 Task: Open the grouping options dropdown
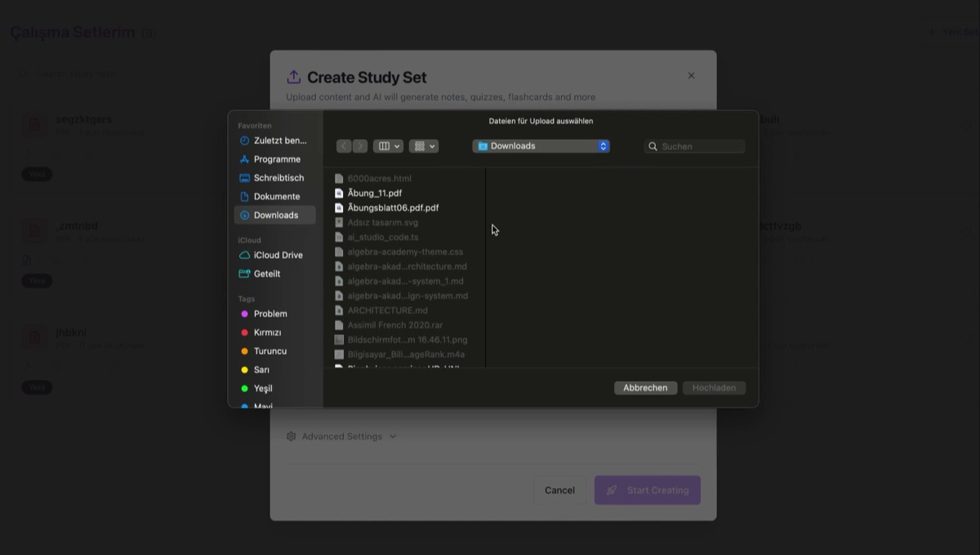point(424,146)
